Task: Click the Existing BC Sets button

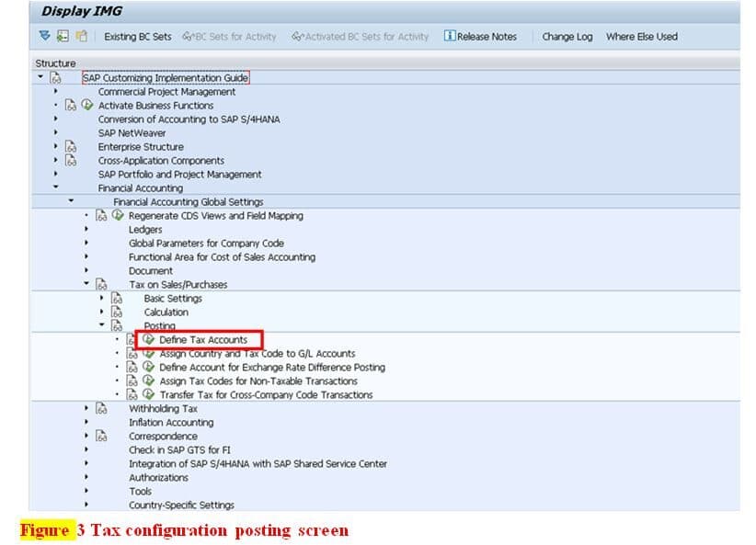Action: 137,37
